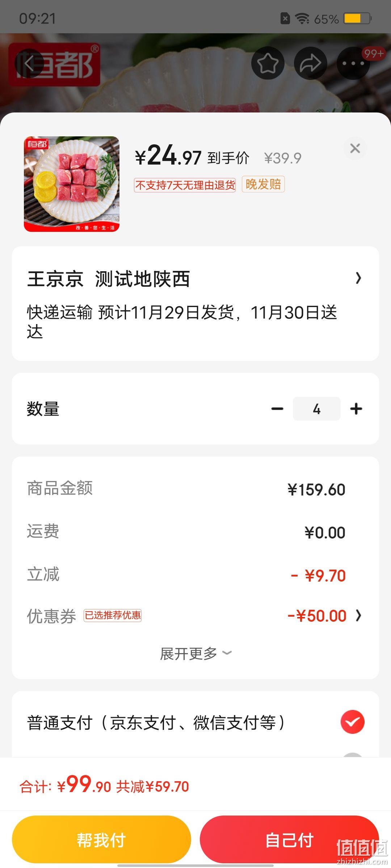Select the partially hidden second payment option

pos(352,755)
